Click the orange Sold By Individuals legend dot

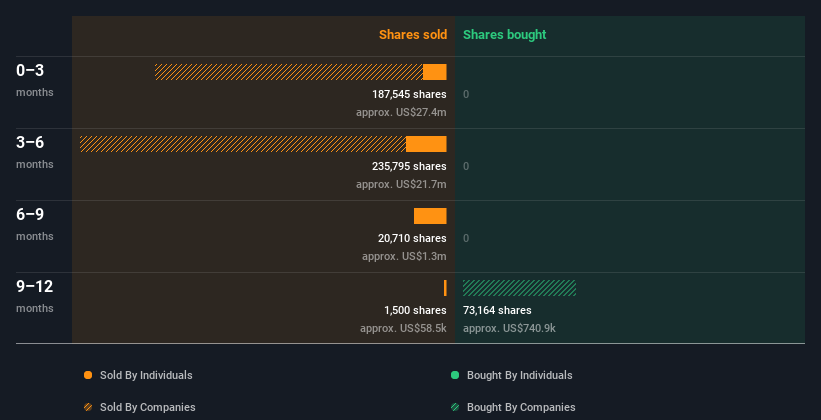(x=88, y=375)
